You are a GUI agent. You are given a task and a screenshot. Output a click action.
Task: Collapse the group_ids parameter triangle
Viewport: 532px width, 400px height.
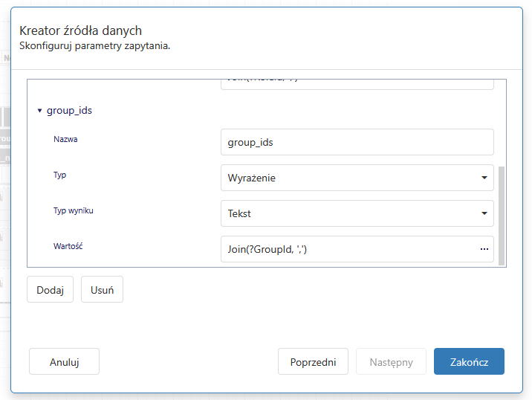(40, 111)
